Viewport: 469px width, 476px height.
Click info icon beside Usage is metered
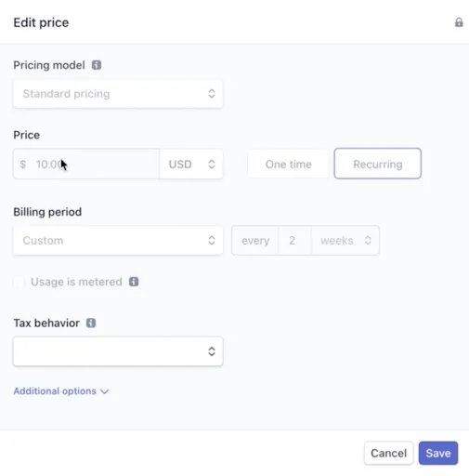click(134, 282)
